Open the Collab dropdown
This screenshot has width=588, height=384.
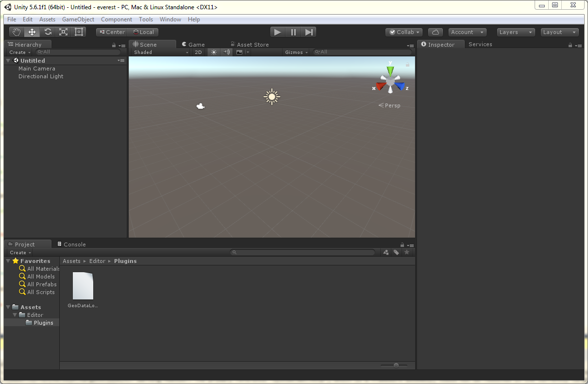[x=404, y=32]
